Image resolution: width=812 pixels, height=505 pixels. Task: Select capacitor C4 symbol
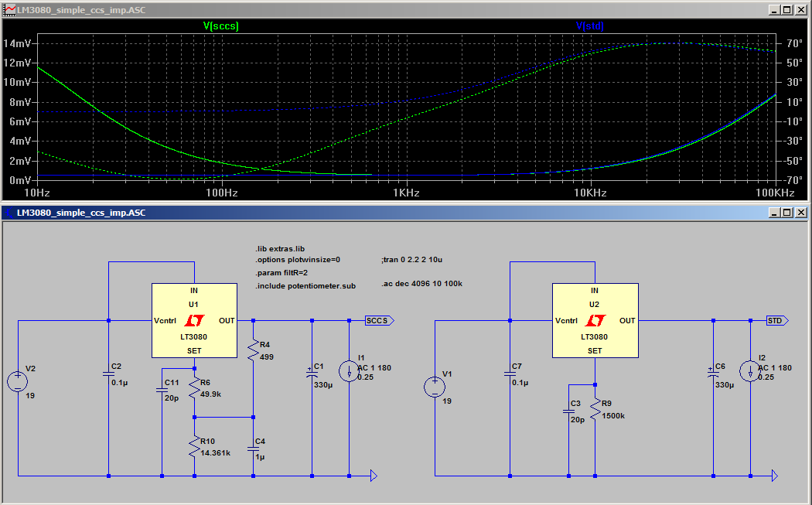(253, 449)
